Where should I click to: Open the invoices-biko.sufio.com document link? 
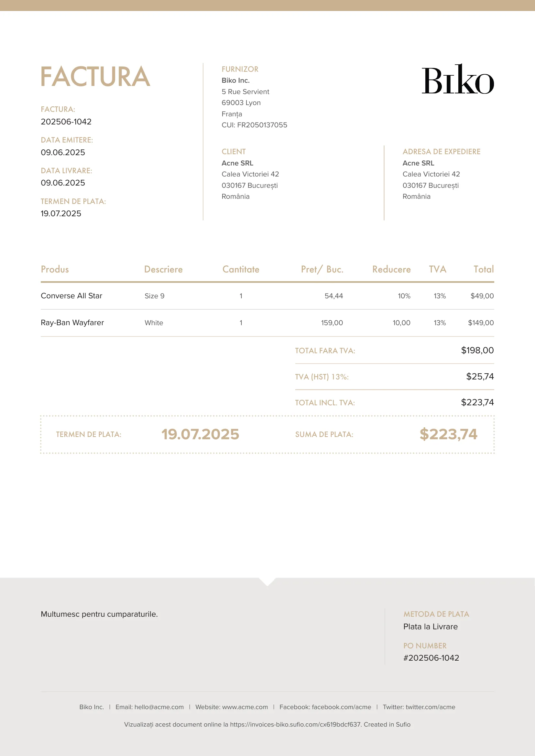click(x=296, y=724)
